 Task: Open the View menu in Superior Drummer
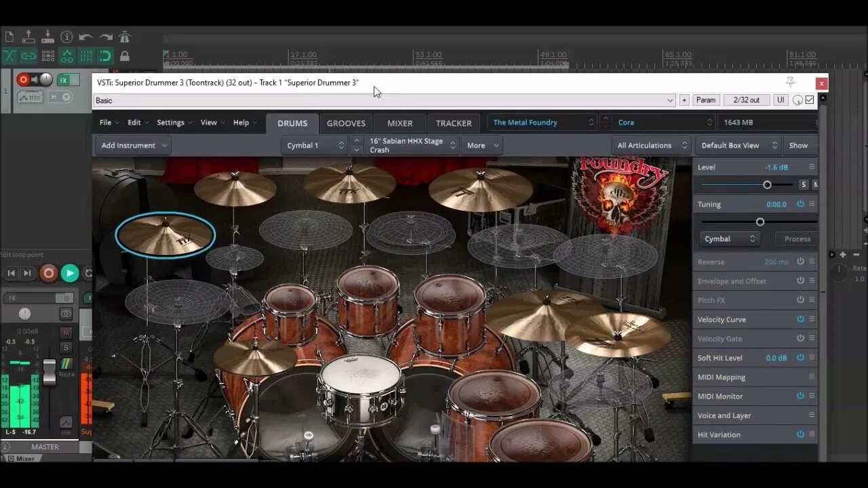click(x=212, y=123)
